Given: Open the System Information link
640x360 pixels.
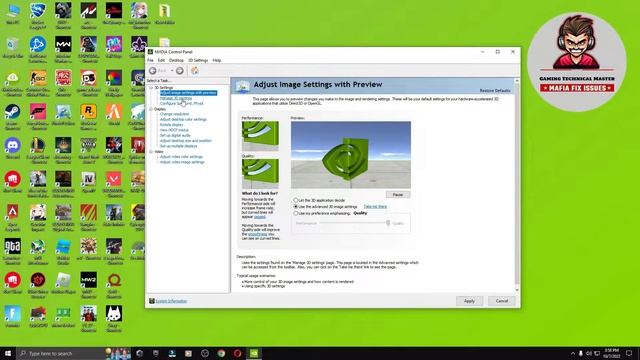Looking at the screenshot, I should pyautogui.click(x=171, y=301).
